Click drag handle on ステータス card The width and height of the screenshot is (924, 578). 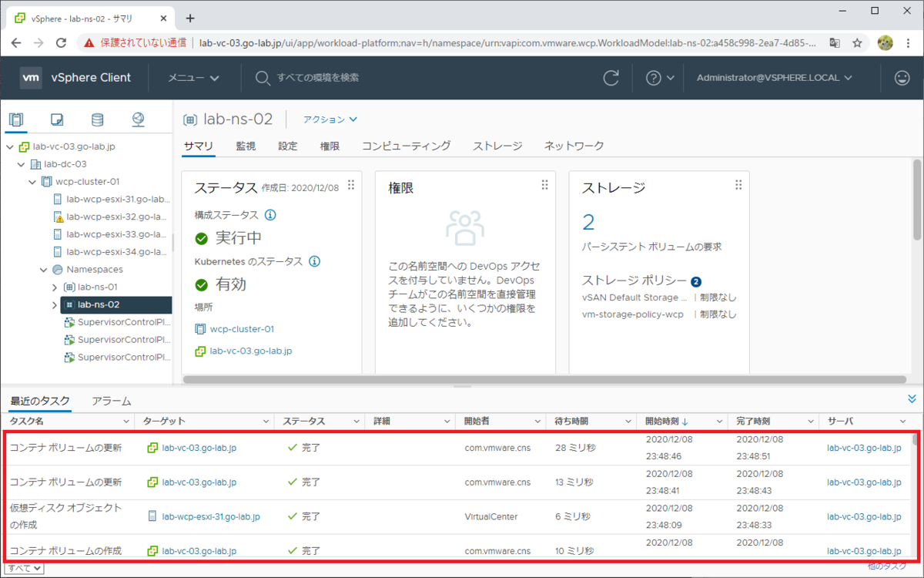click(x=351, y=185)
